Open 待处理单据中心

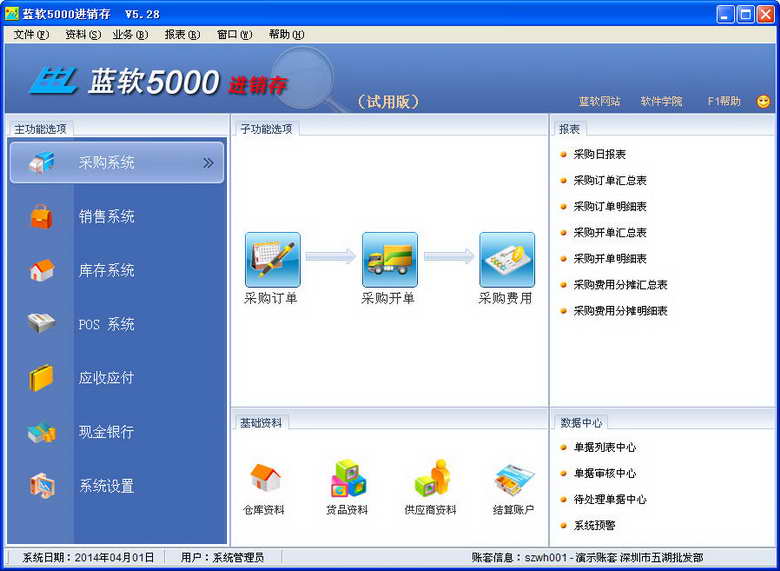click(610, 499)
